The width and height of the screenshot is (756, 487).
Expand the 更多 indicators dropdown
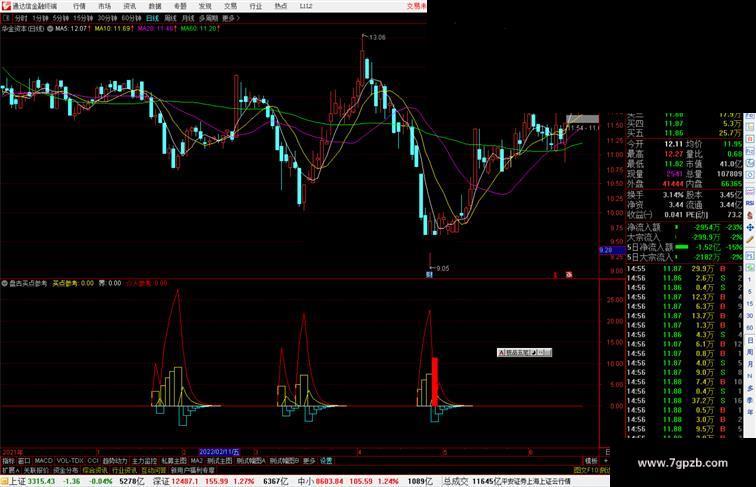(x=309, y=461)
